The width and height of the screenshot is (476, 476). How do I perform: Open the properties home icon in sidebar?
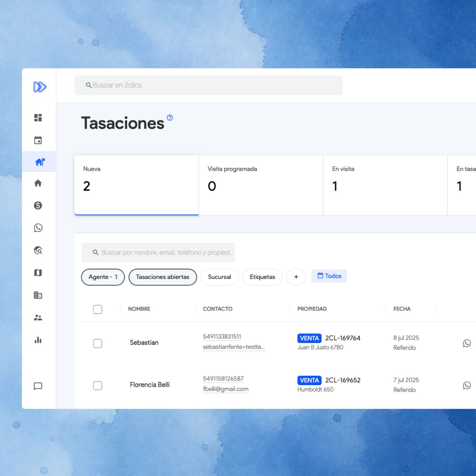click(x=38, y=183)
